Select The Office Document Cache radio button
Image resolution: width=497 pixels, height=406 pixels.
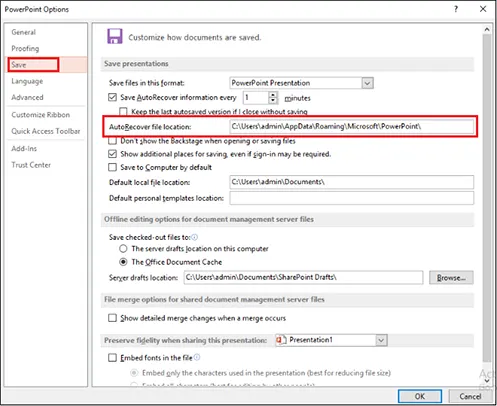point(123,262)
